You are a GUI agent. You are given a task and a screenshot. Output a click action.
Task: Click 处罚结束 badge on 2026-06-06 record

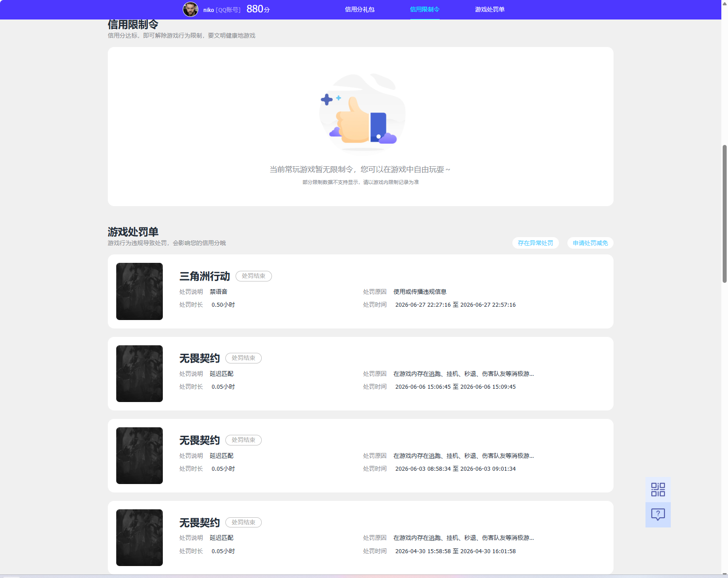pos(244,358)
